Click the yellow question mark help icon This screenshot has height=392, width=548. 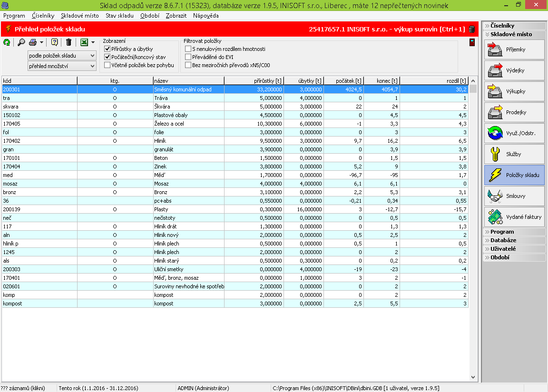(55, 42)
